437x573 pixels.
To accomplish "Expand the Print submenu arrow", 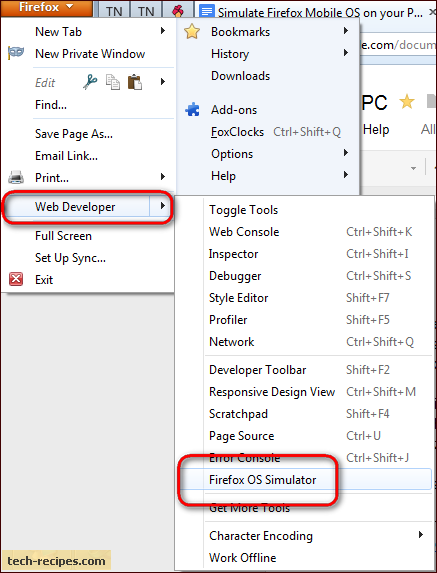I will tap(163, 177).
